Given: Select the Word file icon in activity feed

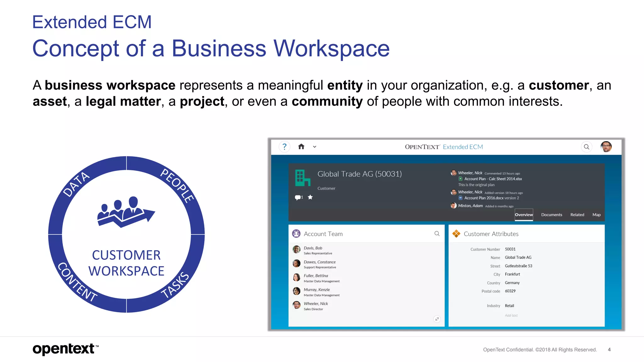Looking at the screenshot, I should point(460,198).
